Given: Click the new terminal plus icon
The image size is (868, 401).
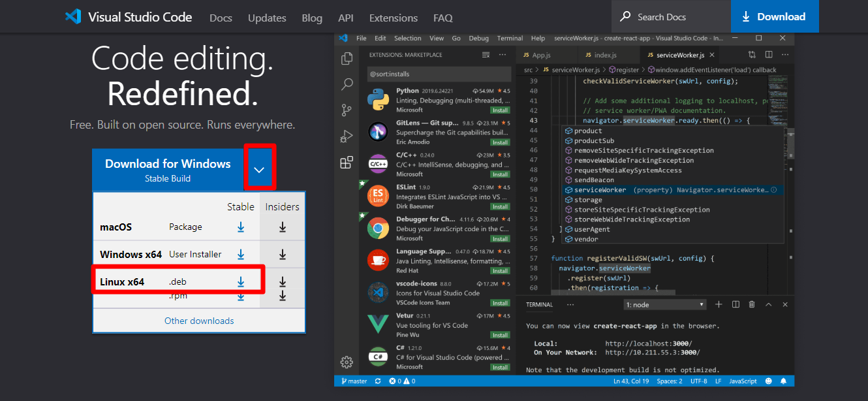Looking at the screenshot, I should [x=719, y=304].
